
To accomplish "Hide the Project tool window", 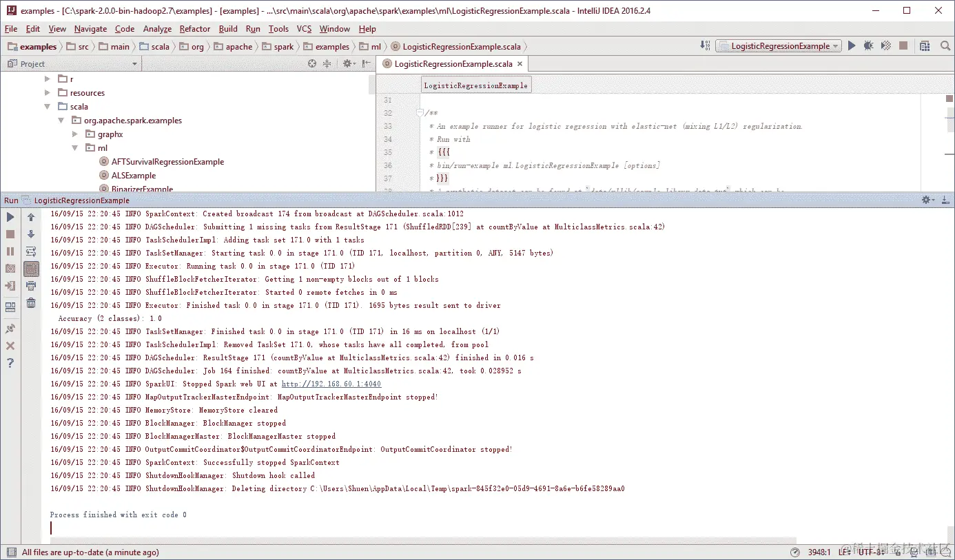I will tap(365, 63).
